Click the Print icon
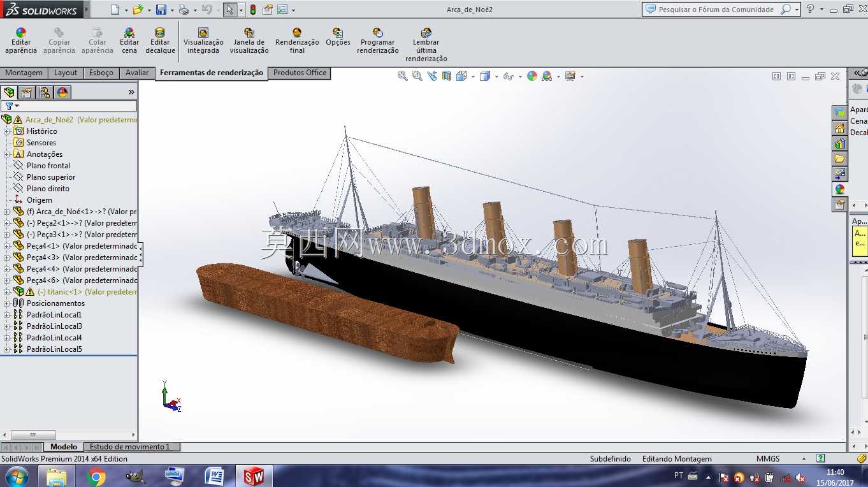 (184, 10)
